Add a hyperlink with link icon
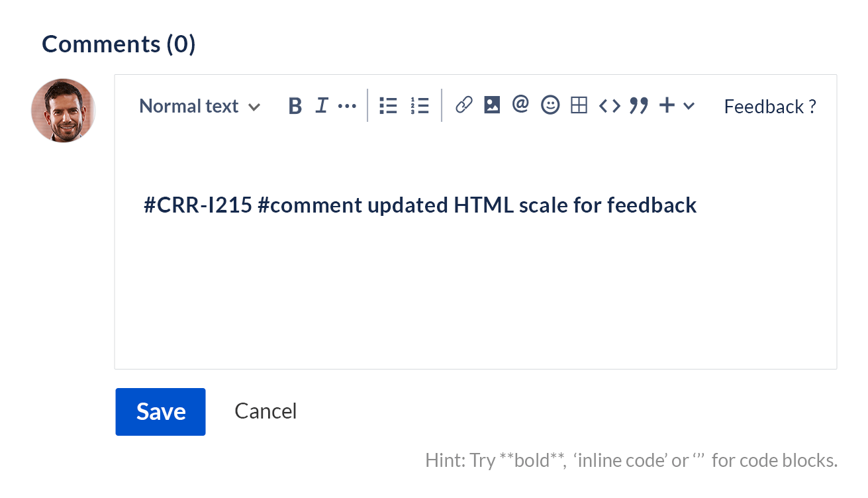 click(x=464, y=105)
